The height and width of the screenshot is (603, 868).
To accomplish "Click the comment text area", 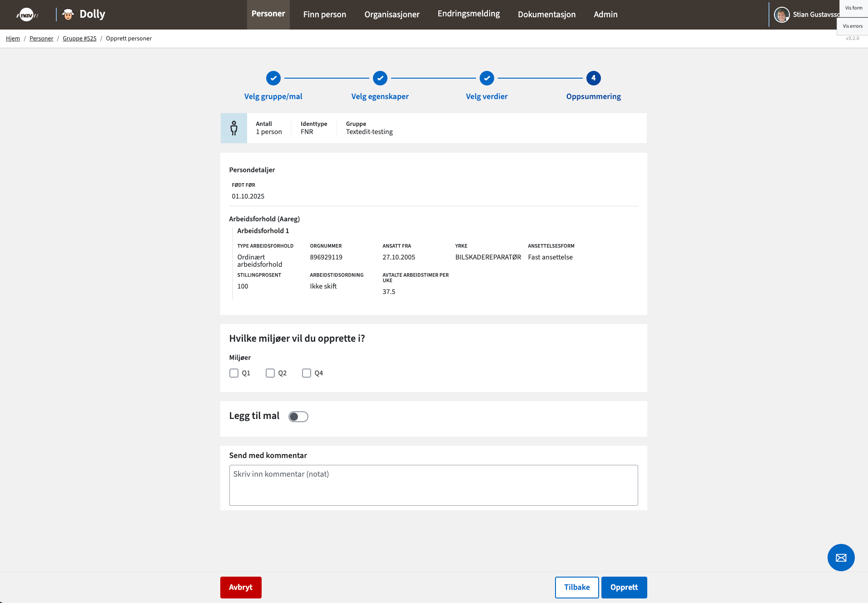I will point(433,485).
